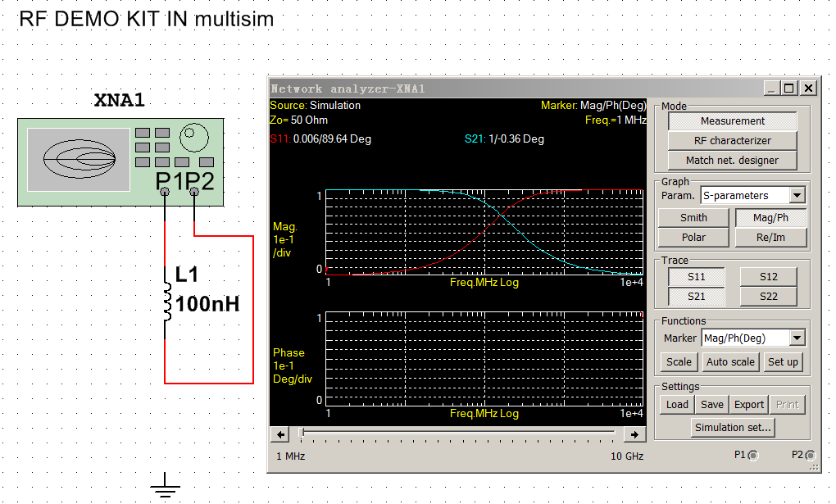Select the L1 inductor symbol
The image size is (836, 504).
167,302
